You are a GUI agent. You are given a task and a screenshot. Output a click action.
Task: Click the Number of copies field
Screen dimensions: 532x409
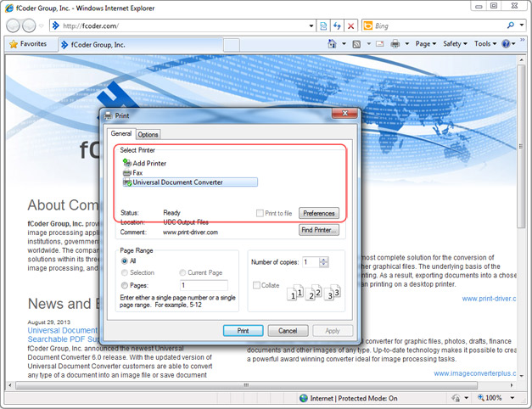point(311,262)
